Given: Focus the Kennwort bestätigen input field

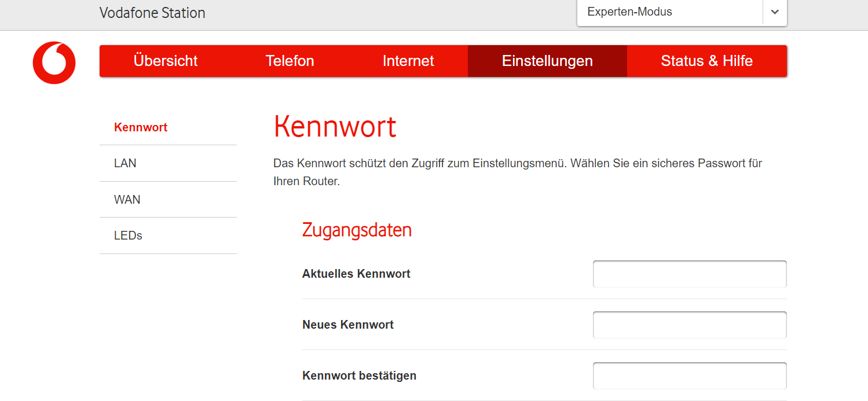Looking at the screenshot, I should pyautogui.click(x=690, y=376).
